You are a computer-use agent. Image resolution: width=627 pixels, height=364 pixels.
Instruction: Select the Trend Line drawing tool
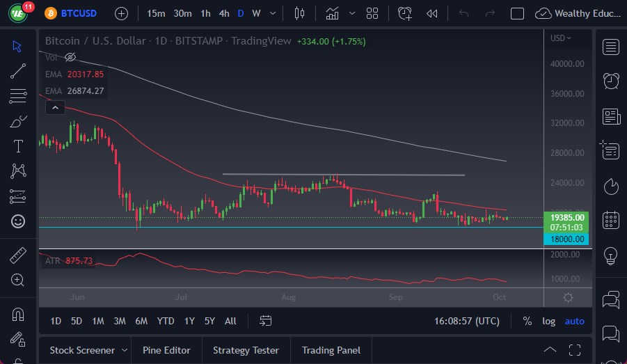tap(18, 71)
